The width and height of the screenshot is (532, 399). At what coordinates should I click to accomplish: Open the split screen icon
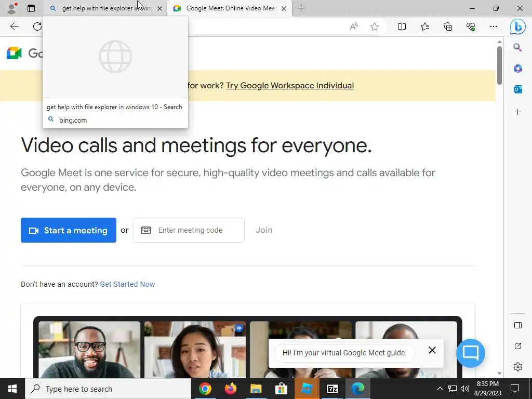pyautogui.click(x=402, y=26)
